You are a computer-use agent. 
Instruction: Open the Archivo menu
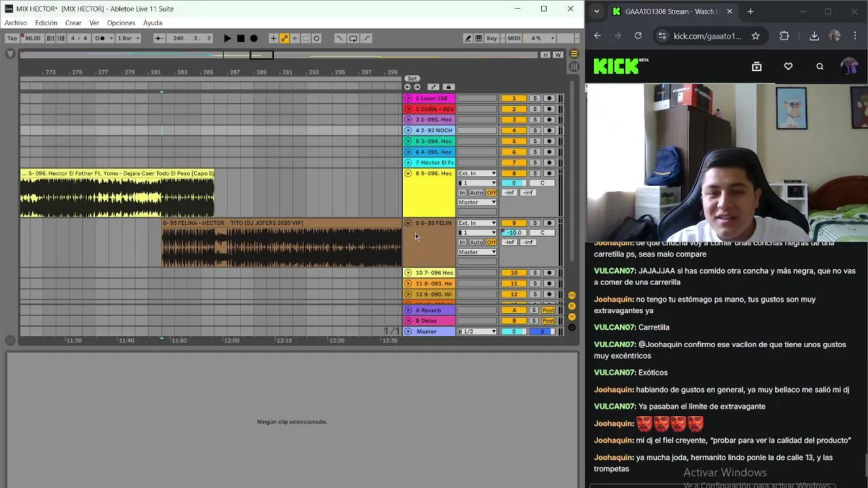pos(16,23)
